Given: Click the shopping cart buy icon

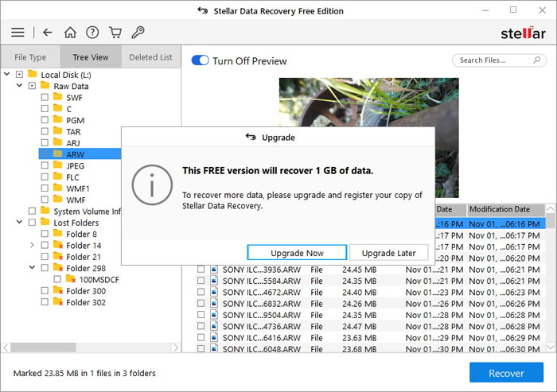Looking at the screenshot, I should [115, 33].
